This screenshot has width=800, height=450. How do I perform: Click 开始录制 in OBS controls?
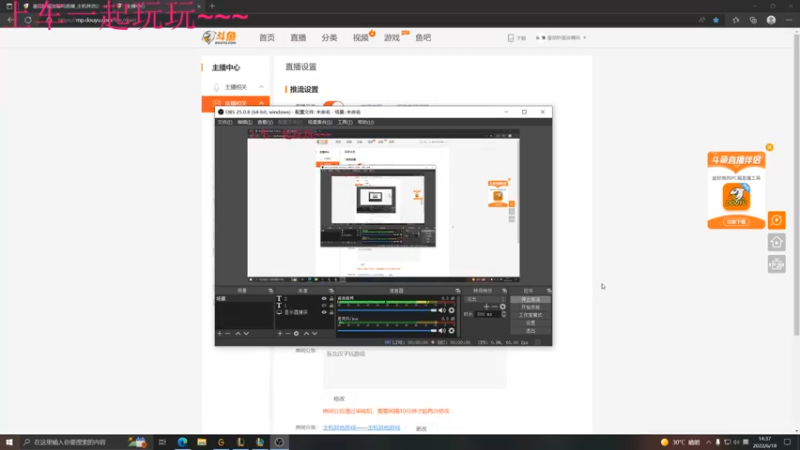[x=530, y=307]
